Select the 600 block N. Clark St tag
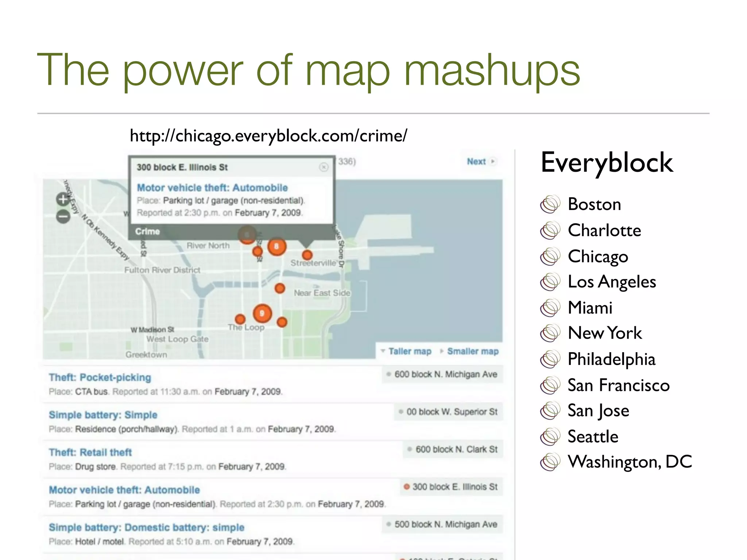Image resolution: width=747 pixels, height=560 pixels. pos(453,450)
